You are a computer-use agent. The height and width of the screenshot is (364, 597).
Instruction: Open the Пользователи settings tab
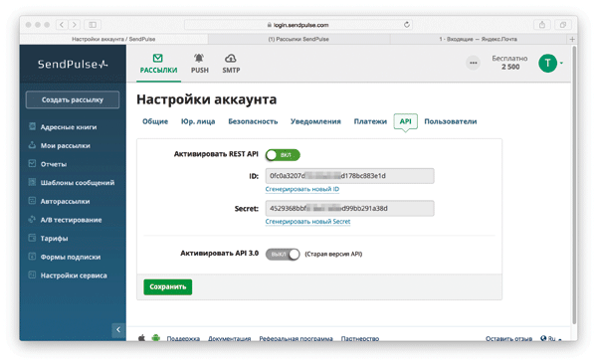451,121
